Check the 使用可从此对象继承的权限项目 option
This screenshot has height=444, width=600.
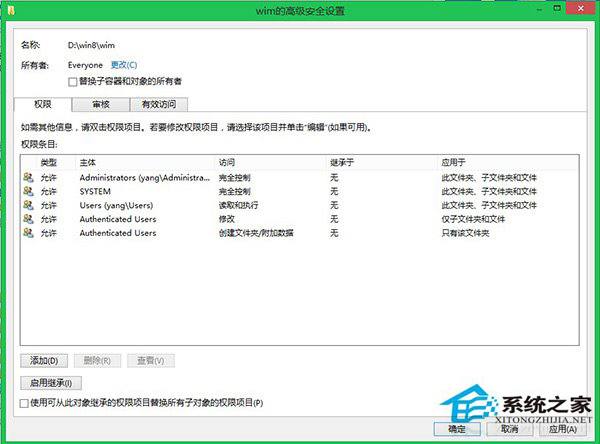[24, 402]
